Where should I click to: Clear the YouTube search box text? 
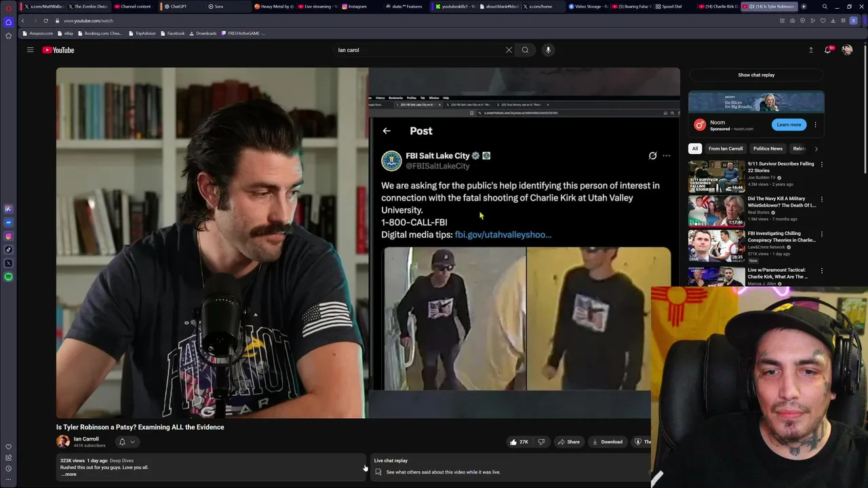coord(509,49)
